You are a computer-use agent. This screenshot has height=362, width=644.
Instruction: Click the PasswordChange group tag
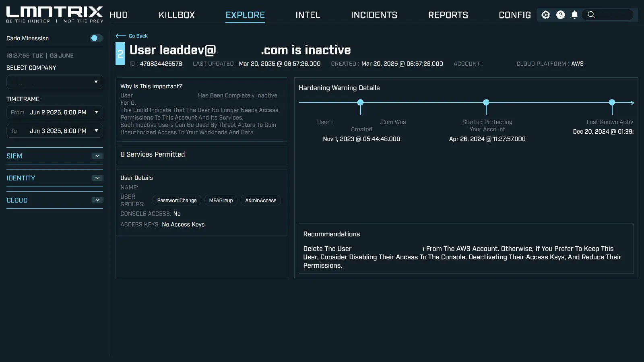coord(177,201)
